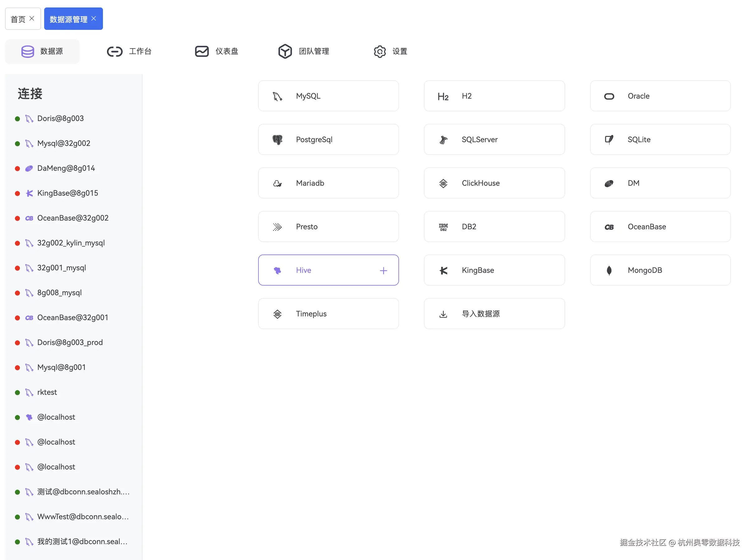Click 导入数据源 import button
The image size is (753, 560).
pos(494,314)
